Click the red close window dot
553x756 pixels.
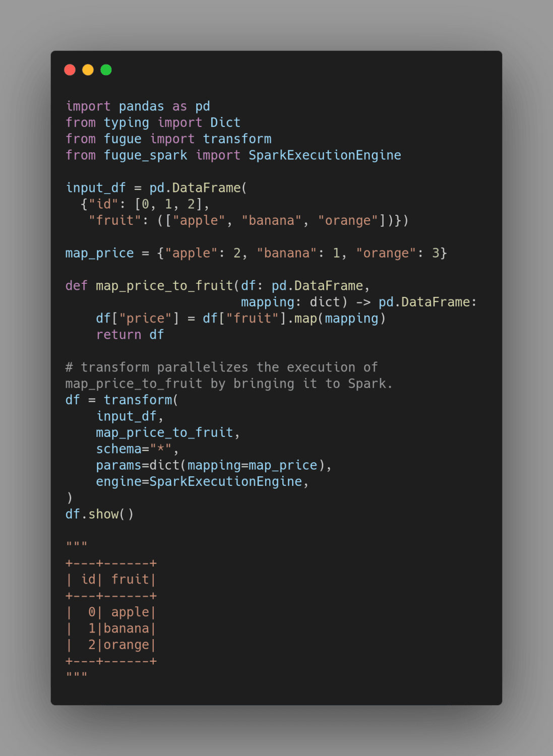(70, 70)
